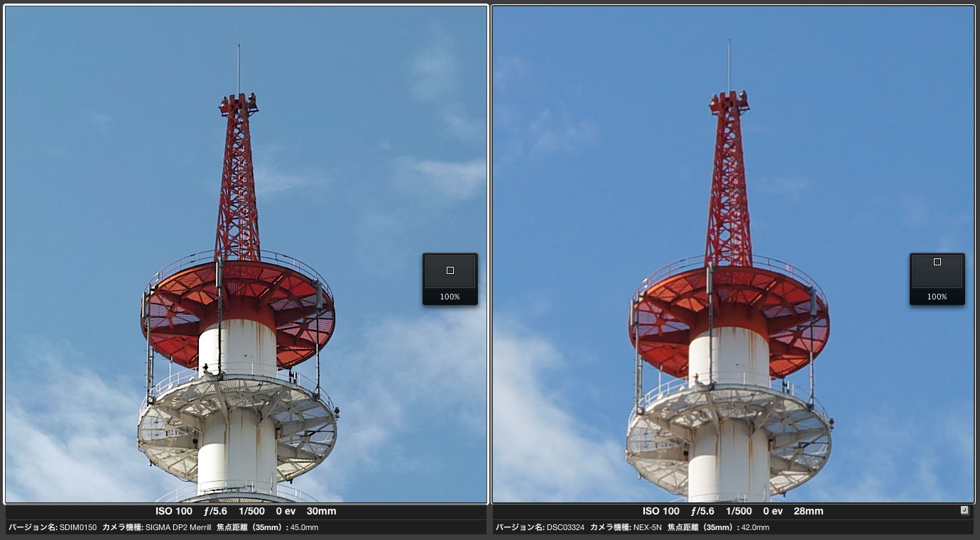The width and height of the screenshot is (980, 540).
Task: Open the 100% zoom level on left image
Action: [450, 297]
